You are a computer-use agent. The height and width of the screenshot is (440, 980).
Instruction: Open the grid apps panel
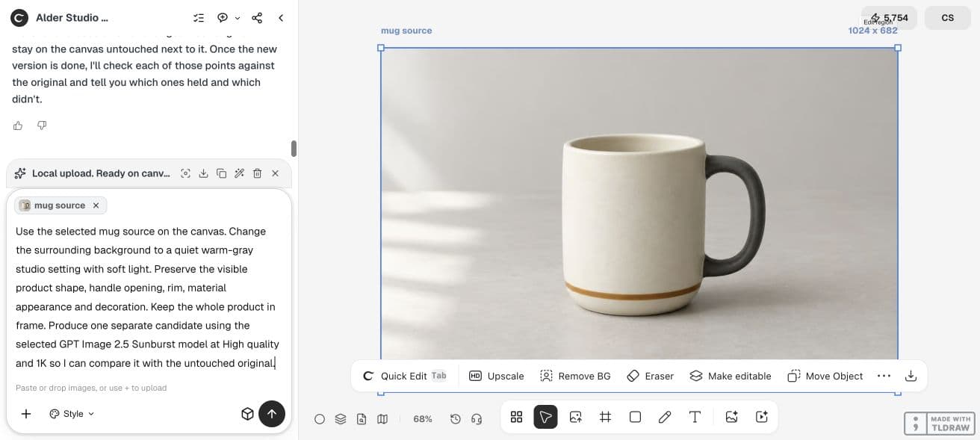[516, 417]
